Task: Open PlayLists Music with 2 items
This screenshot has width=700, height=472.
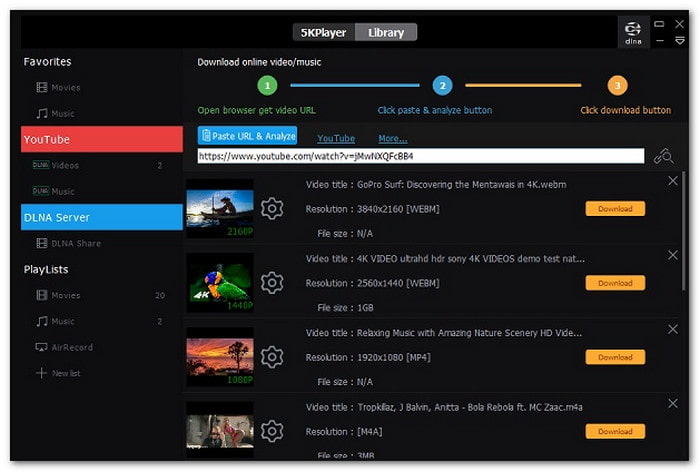Action: [x=62, y=321]
